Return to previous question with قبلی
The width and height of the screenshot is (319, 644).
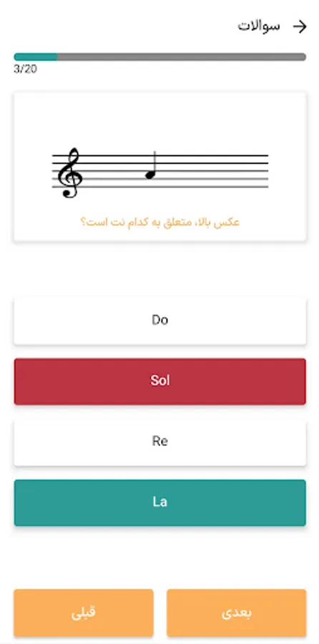tap(84, 613)
